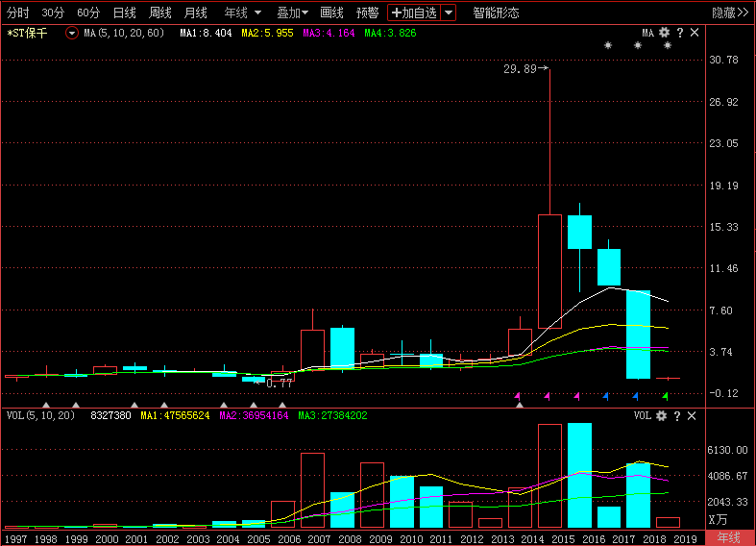This screenshot has height=546, width=756.
Task: Open VOL indicator settings gear
Action: (663, 415)
